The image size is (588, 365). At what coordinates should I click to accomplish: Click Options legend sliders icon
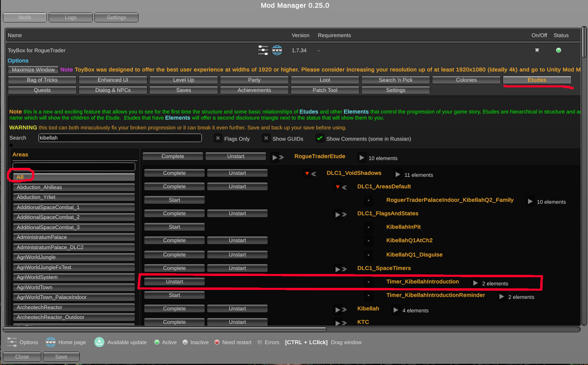tap(12, 342)
